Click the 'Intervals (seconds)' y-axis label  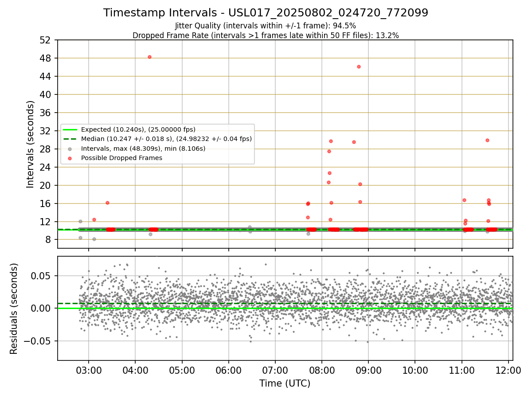pos(30,144)
